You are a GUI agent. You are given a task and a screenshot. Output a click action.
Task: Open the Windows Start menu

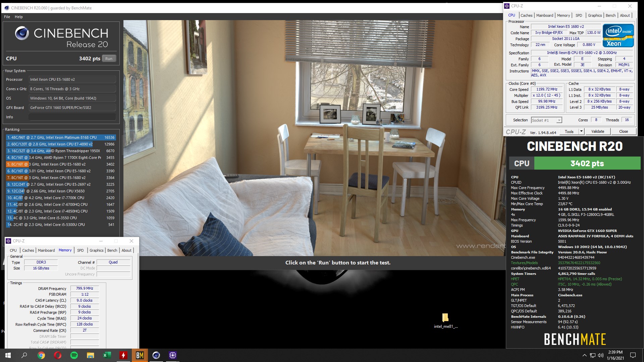[8, 355]
